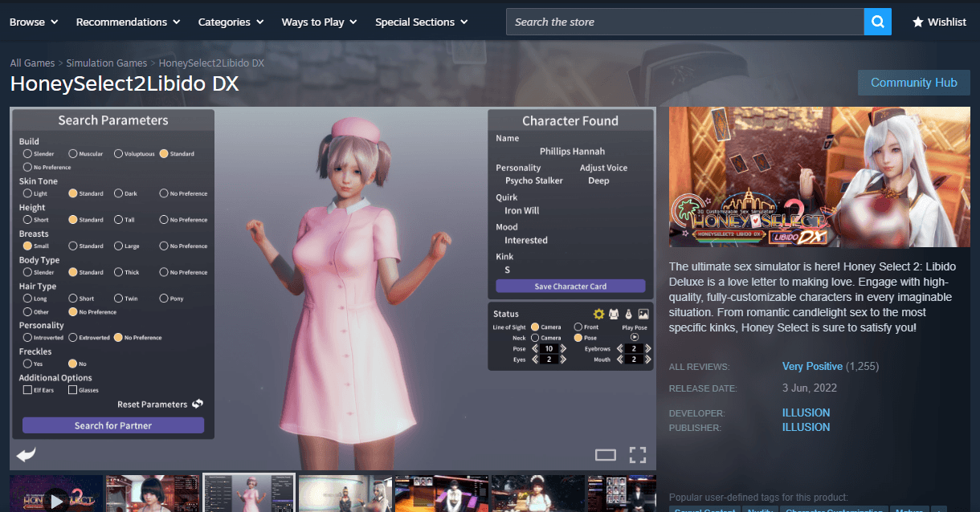The width and height of the screenshot is (980, 512).
Task: Click HoneySelect2Libido DX breadcrumb link
Action: click(211, 63)
